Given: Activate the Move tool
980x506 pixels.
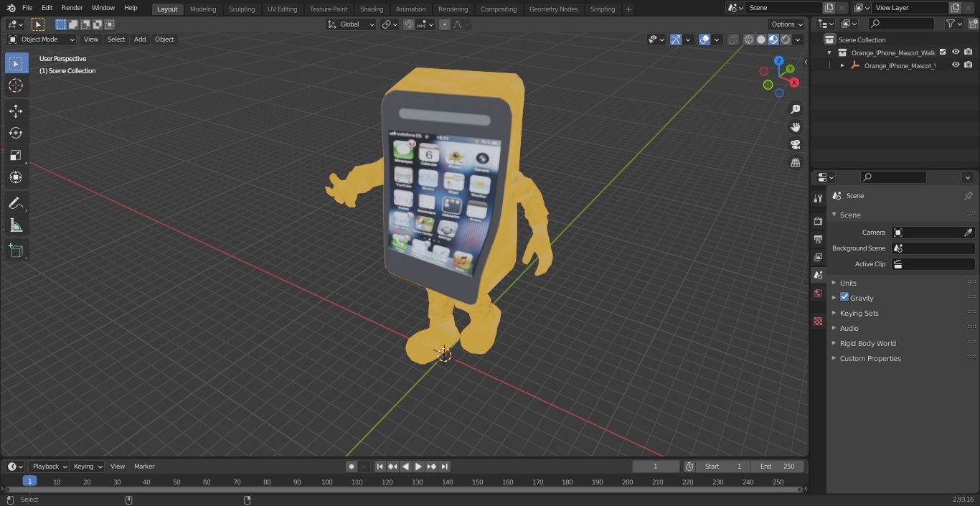Looking at the screenshot, I should point(16,111).
